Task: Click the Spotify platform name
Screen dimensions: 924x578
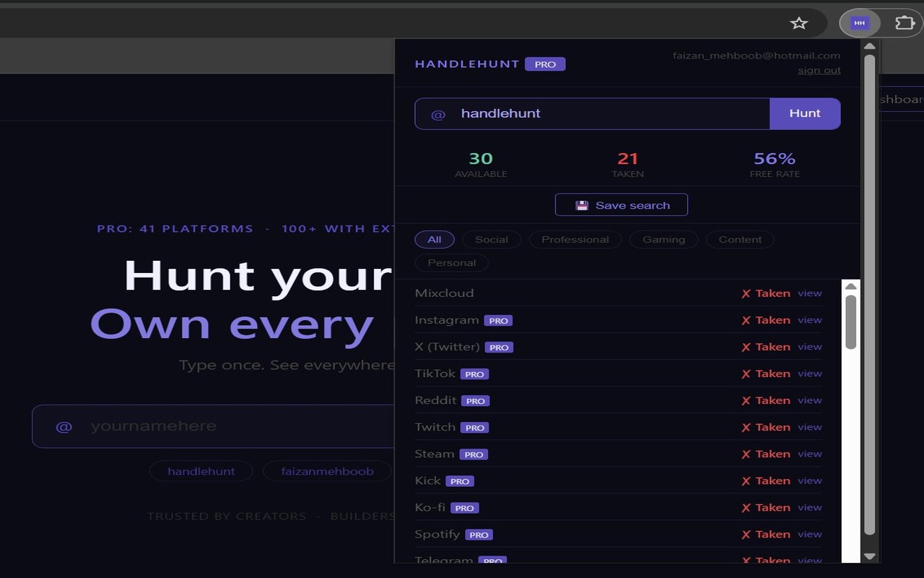Action: pos(437,534)
